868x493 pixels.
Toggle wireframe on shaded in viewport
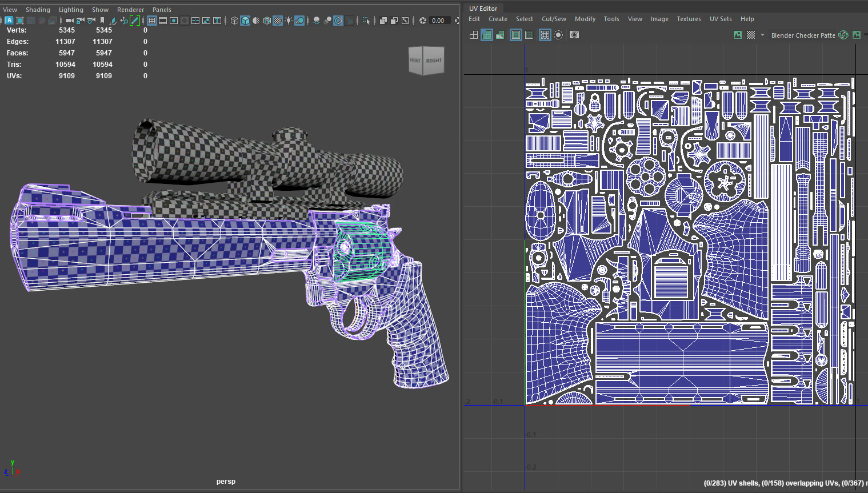(267, 21)
